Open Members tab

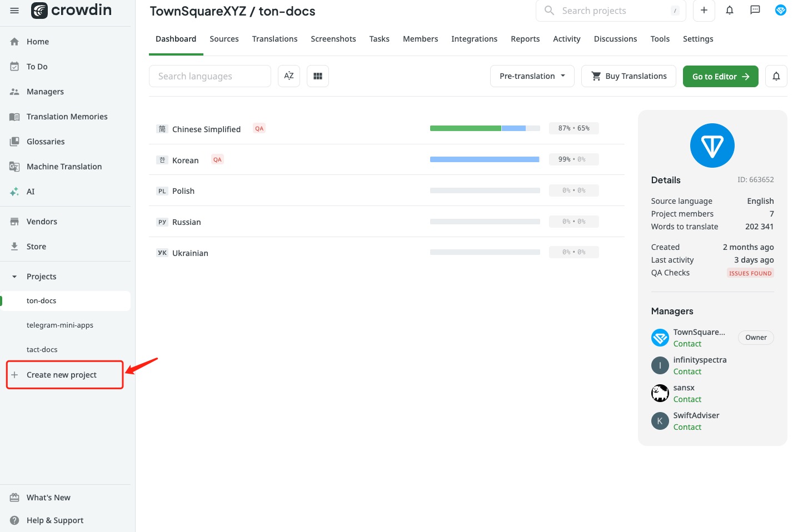(420, 39)
